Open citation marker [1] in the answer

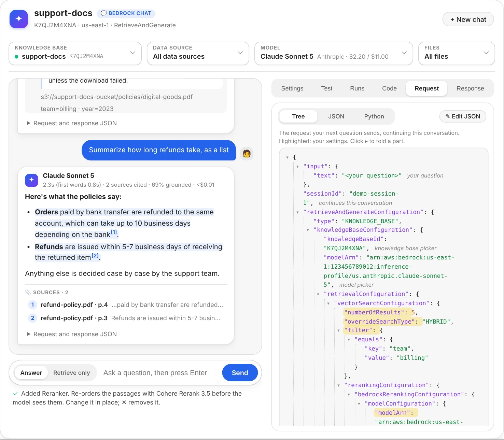tap(114, 232)
